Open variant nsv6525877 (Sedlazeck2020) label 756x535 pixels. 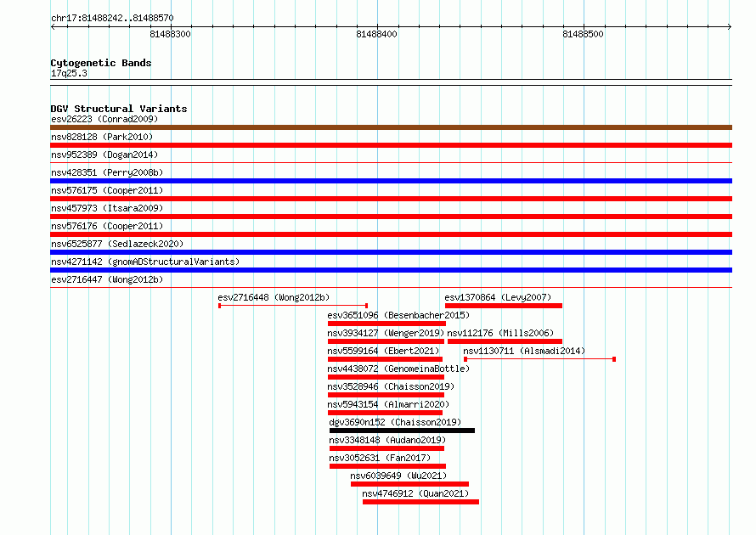(x=117, y=244)
